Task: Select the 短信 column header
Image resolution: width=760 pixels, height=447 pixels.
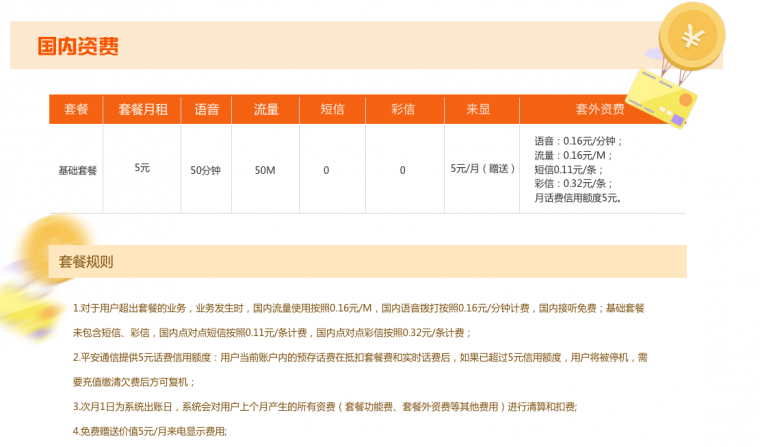Action: [332, 109]
